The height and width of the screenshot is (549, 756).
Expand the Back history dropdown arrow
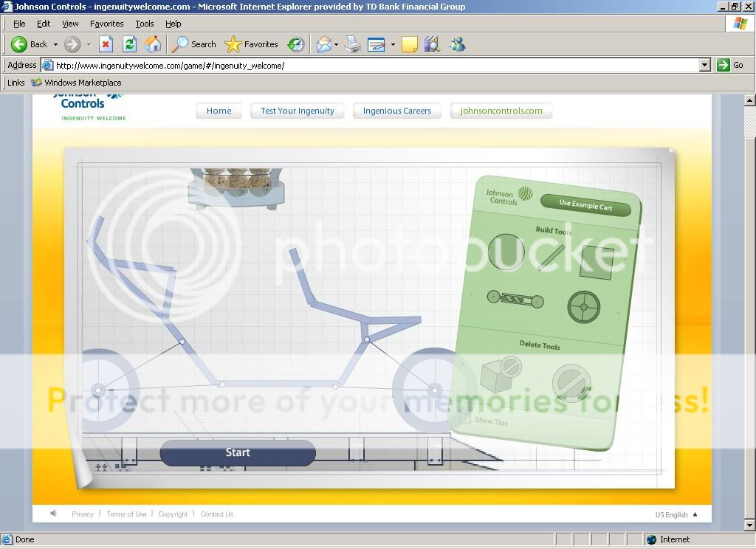(x=55, y=44)
